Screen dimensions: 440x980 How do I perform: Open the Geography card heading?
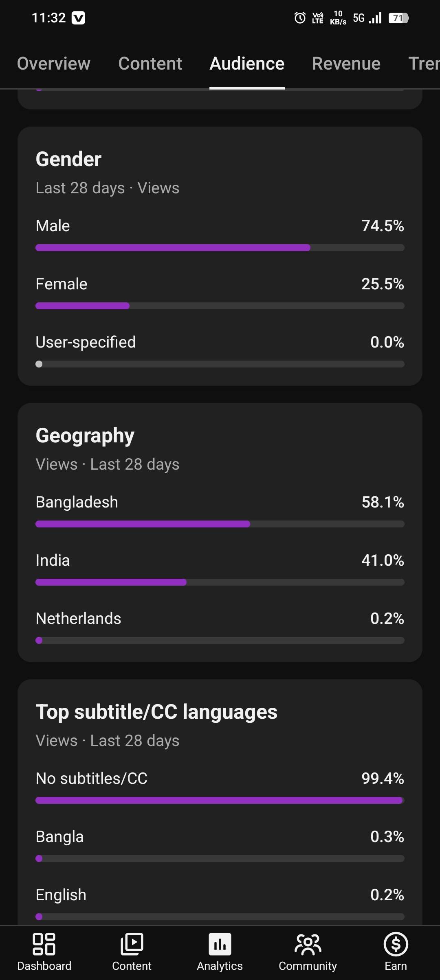[x=85, y=435]
